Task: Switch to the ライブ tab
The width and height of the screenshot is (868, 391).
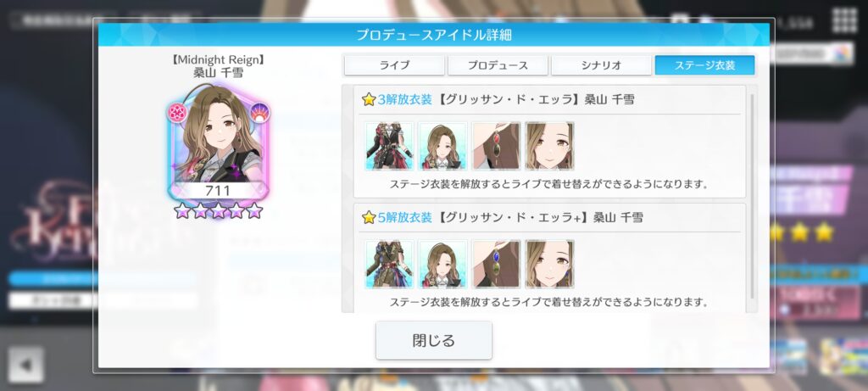Action: pyautogui.click(x=394, y=65)
